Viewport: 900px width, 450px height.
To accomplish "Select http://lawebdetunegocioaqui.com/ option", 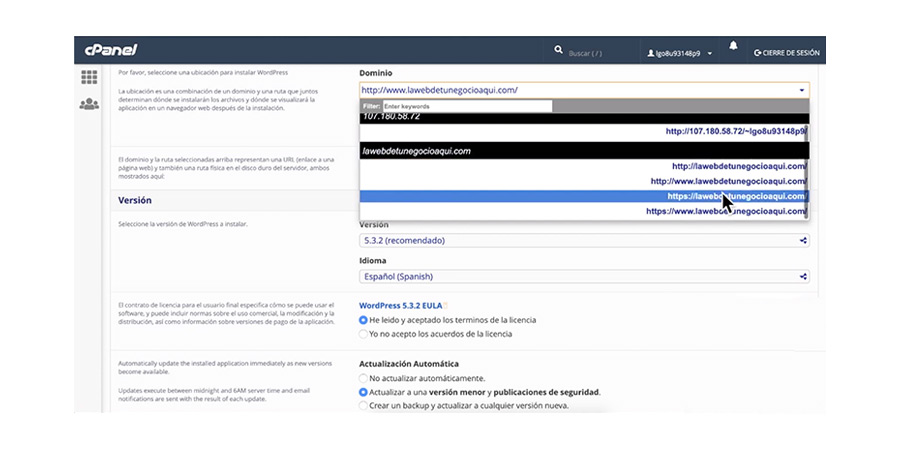I will pyautogui.click(x=583, y=166).
